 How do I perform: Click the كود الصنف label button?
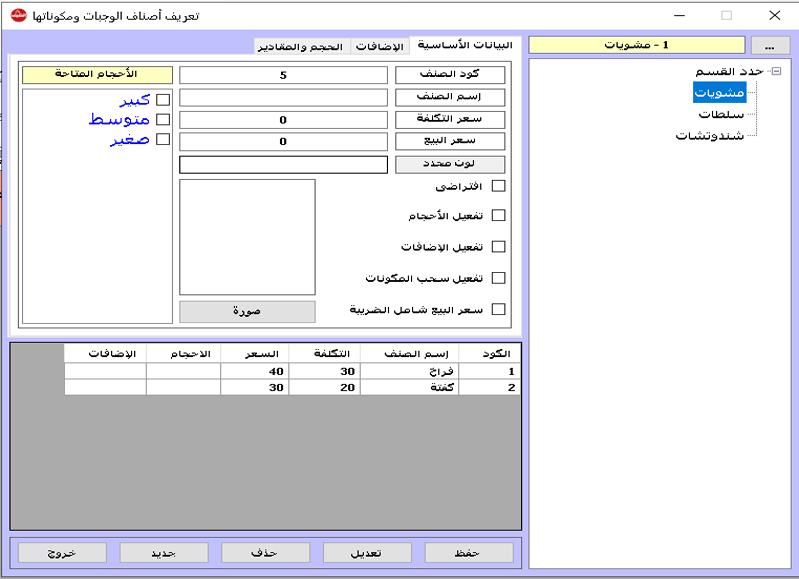pyautogui.click(x=450, y=75)
